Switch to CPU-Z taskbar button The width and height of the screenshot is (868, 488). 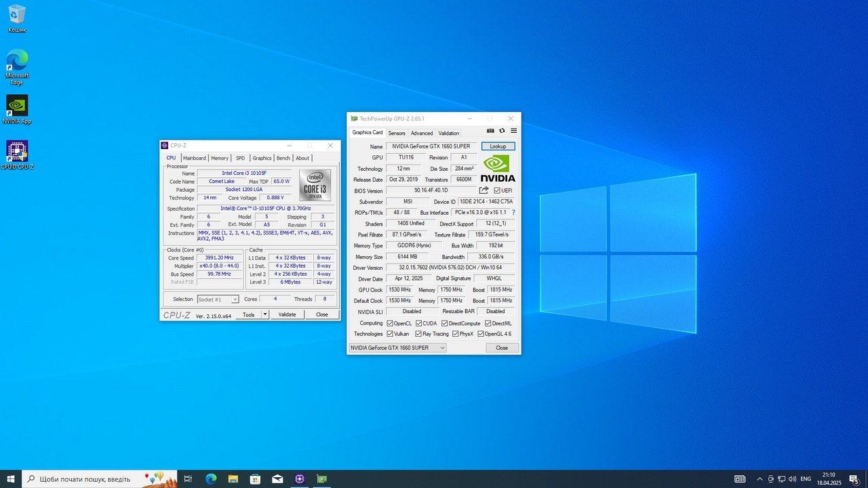(x=300, y=479)
